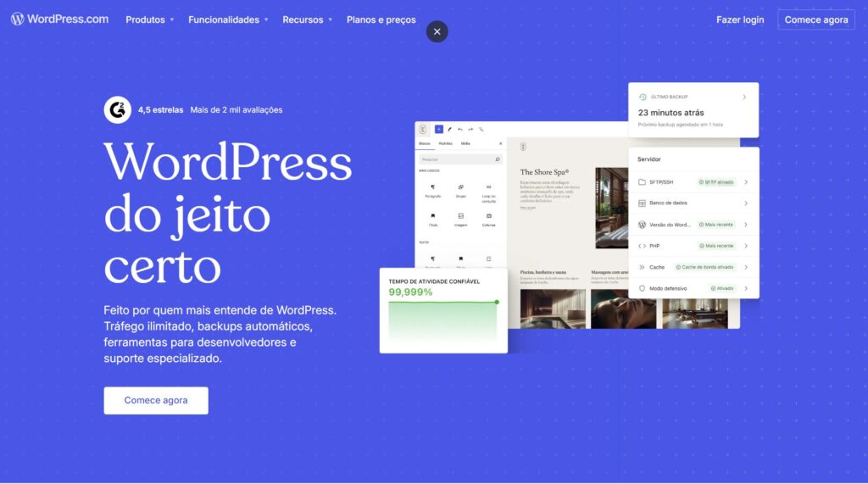Click The Shore Spa heading

(544, 172)
